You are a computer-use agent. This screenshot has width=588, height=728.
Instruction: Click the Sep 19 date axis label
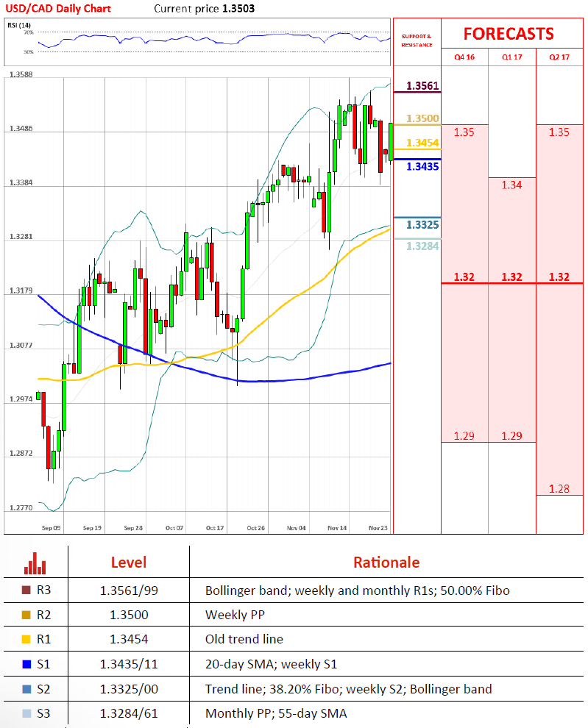click(x=92, y=528)
